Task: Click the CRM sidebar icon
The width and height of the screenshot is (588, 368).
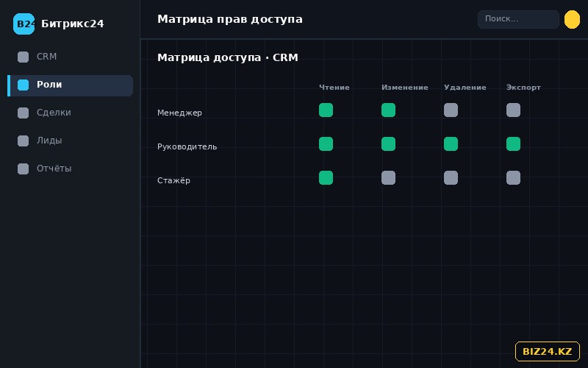Action: (x=24, y=57)
